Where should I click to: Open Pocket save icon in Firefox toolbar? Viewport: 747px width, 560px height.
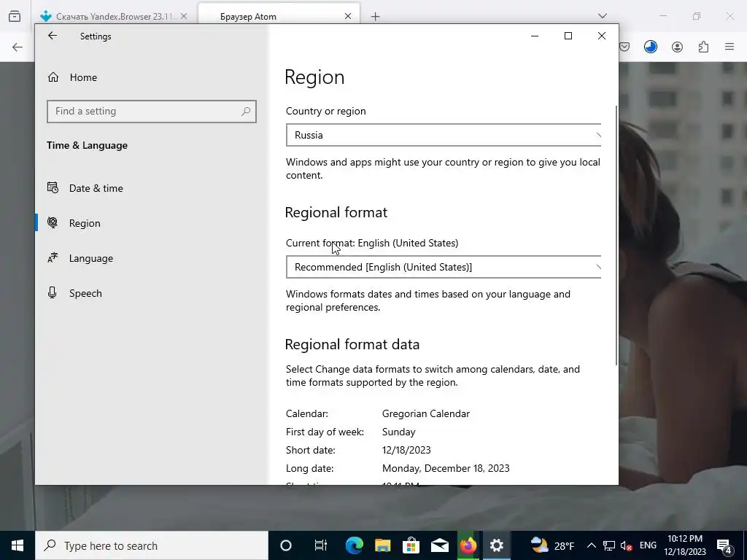click(625, 47)
